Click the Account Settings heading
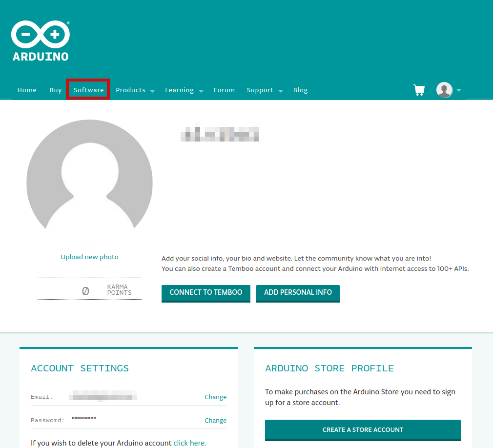The image size is (493, 448). (80, 368)
